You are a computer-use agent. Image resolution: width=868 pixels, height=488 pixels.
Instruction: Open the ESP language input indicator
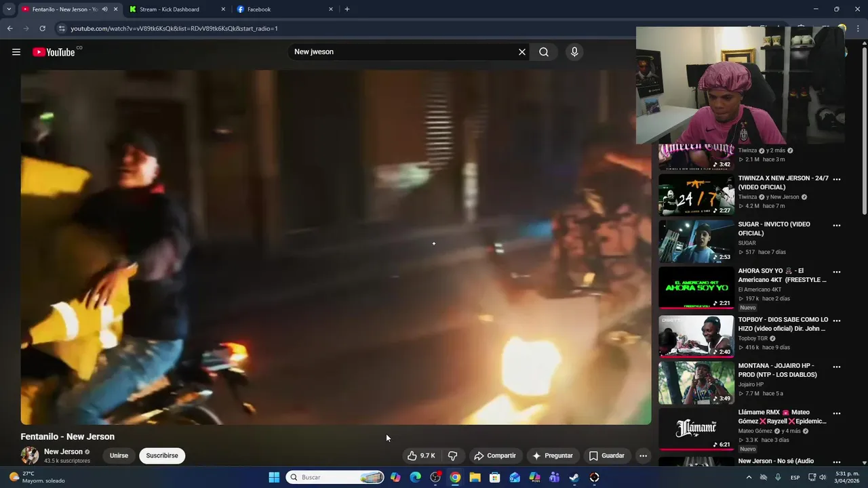[x=795, y=477]
